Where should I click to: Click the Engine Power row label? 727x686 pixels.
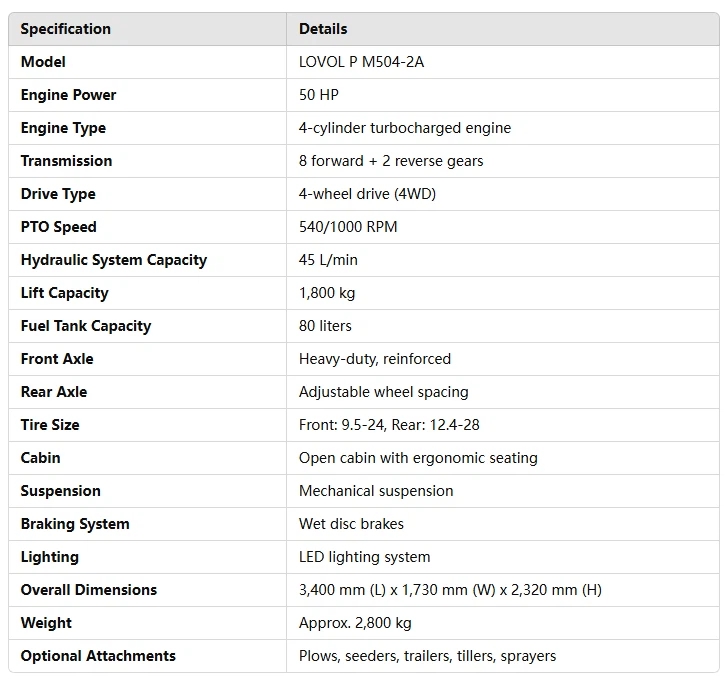tap(68, 95)
